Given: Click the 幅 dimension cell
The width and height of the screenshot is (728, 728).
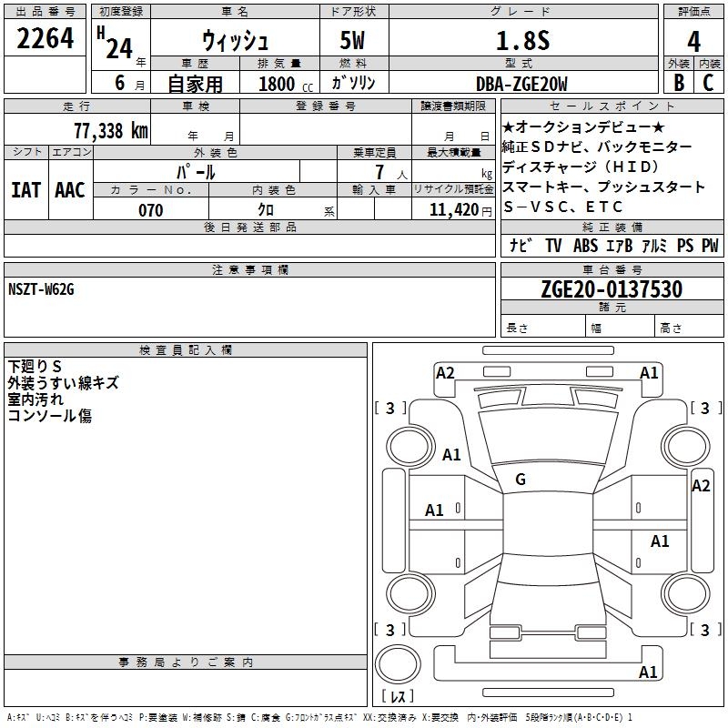Looking at the screenshot, I should coord(621,328).
